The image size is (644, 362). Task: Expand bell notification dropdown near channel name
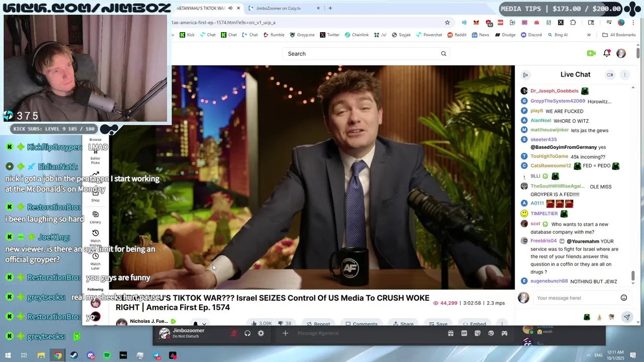point(204,324)
